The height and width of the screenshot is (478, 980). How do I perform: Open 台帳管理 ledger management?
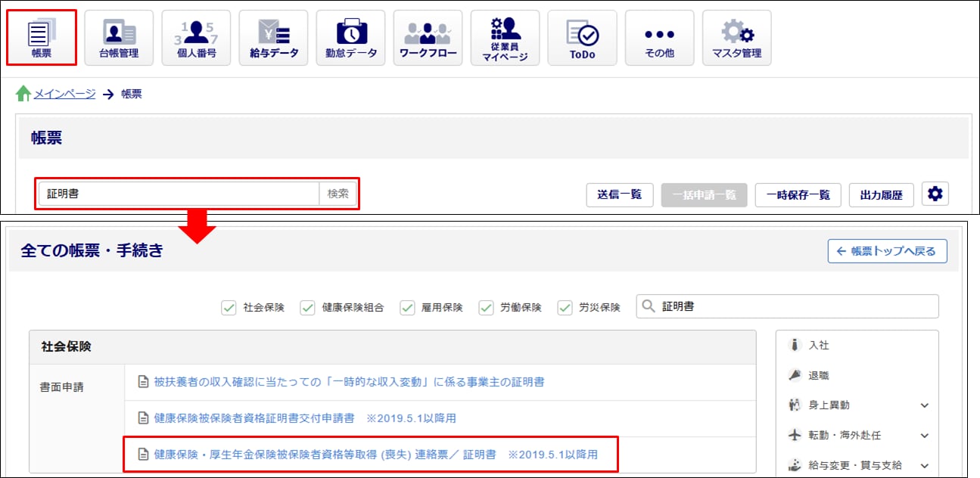click(119, 37)
